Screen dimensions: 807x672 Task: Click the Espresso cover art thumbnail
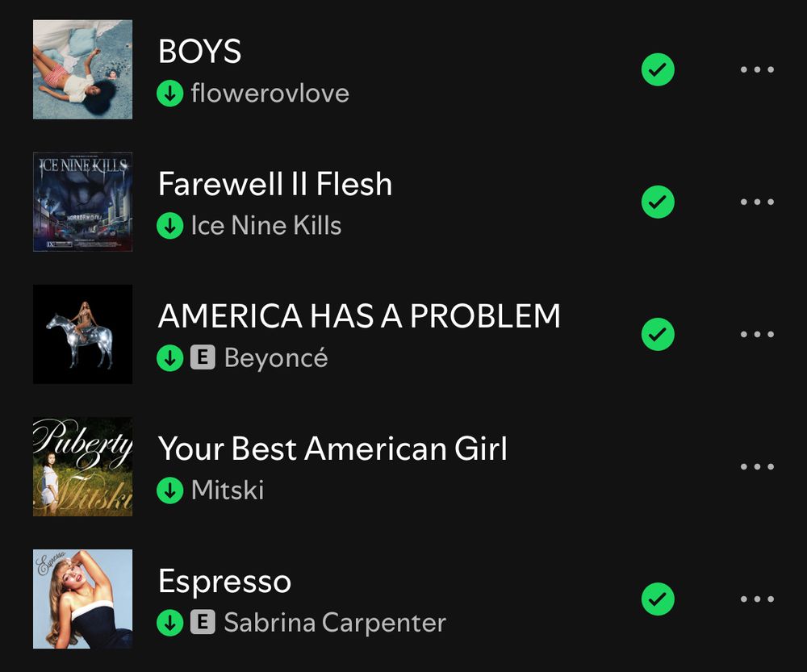83,599
